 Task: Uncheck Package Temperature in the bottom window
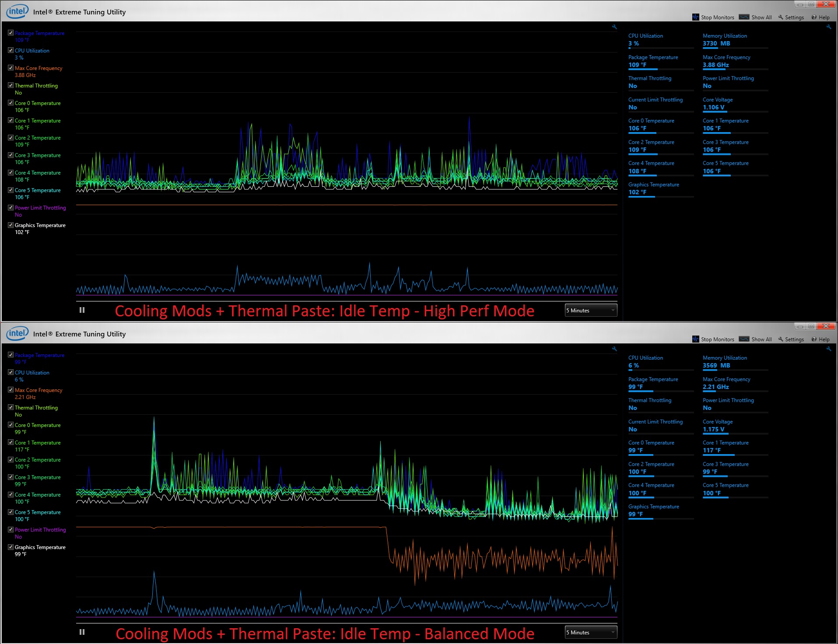[x=11, y=355]
